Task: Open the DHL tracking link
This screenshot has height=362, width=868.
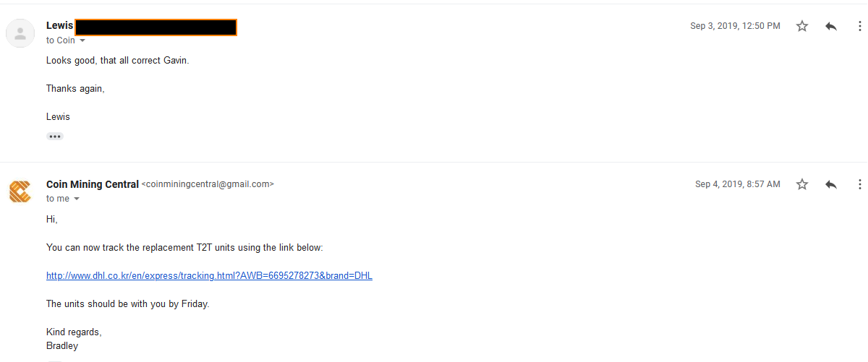Action: 209,275
